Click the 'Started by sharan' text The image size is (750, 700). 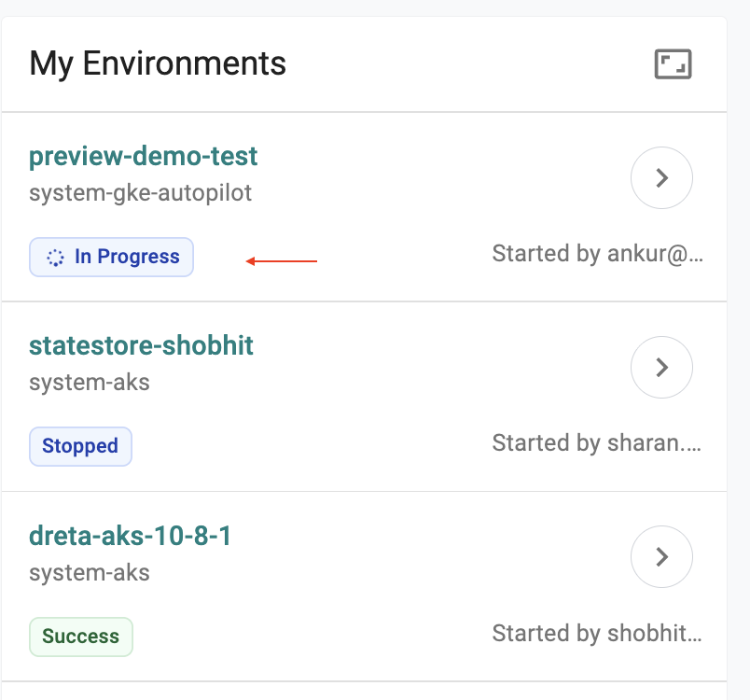coord(597,442)
